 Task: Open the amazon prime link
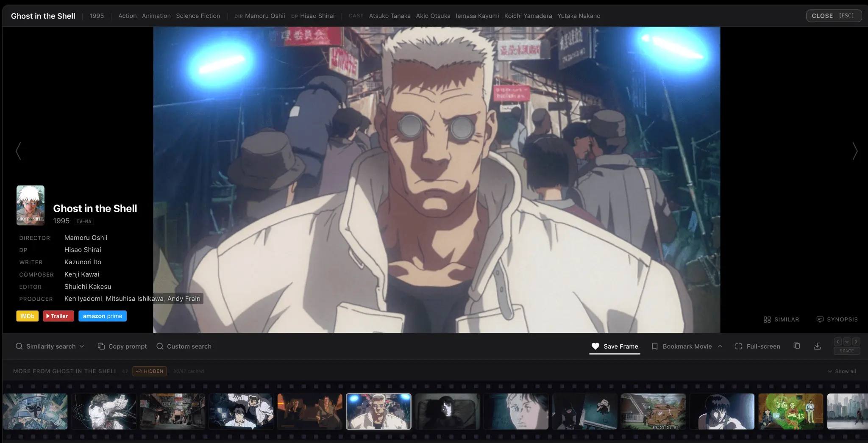[x=103, y=316]
